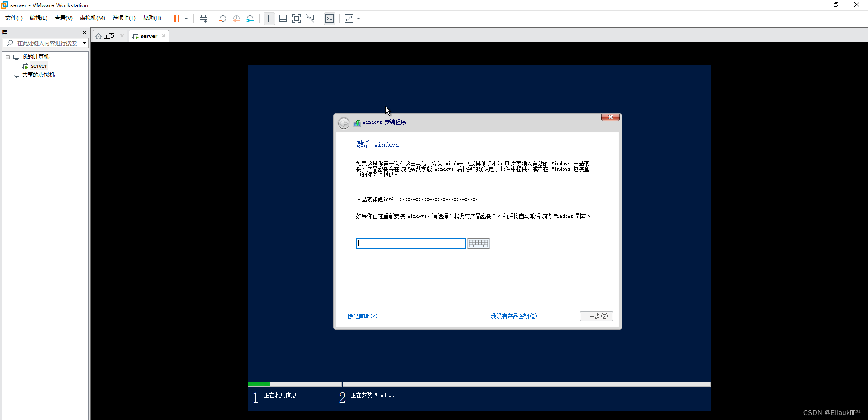Open the library search filter dropdown
The width and height of the screenshot is (868, 420).
[x=85, y=43]
